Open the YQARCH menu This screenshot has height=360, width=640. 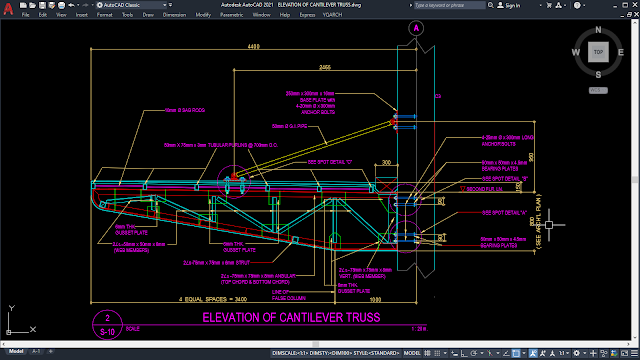click(x=333, y=15)
